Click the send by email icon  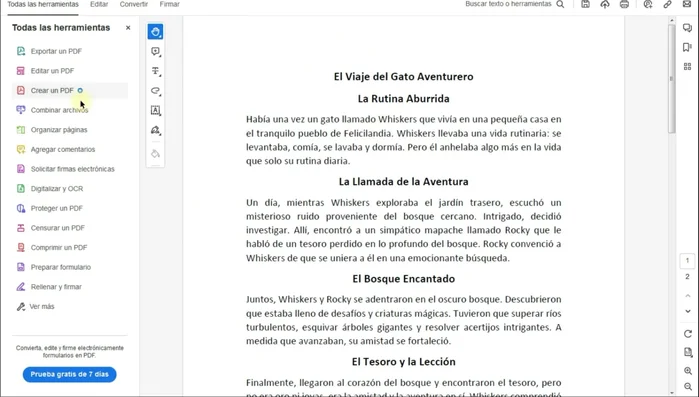(687, 4)
